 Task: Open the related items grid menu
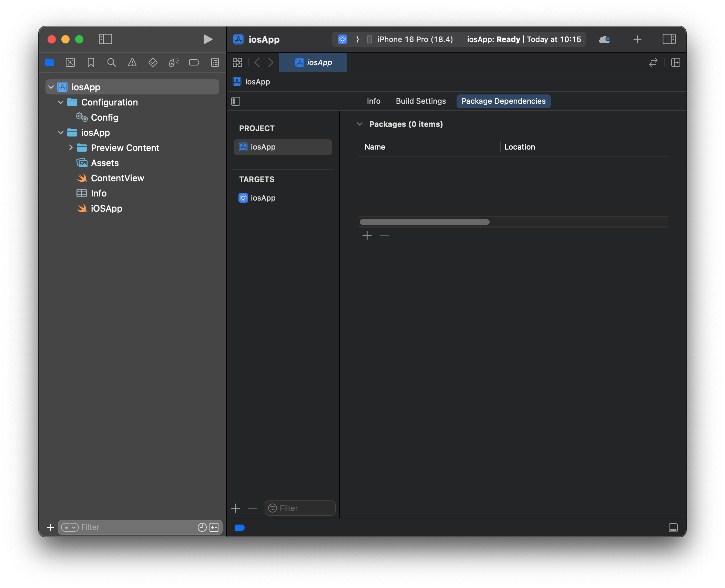237,62
